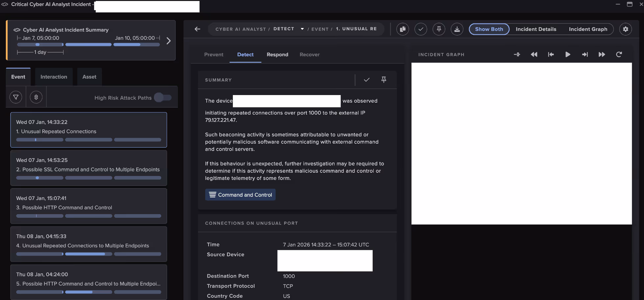Click the 'Wed 07 Jan, 14:53:25' timestamp
Viewport: 644px width, 300px height.
pyautogui.click(x=42, y=160)
